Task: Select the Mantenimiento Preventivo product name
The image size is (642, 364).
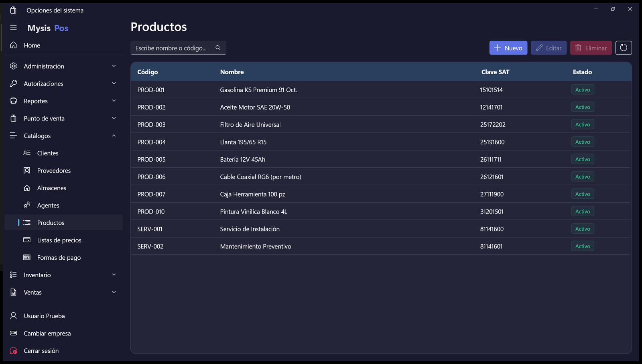Action: pos(256,246)
